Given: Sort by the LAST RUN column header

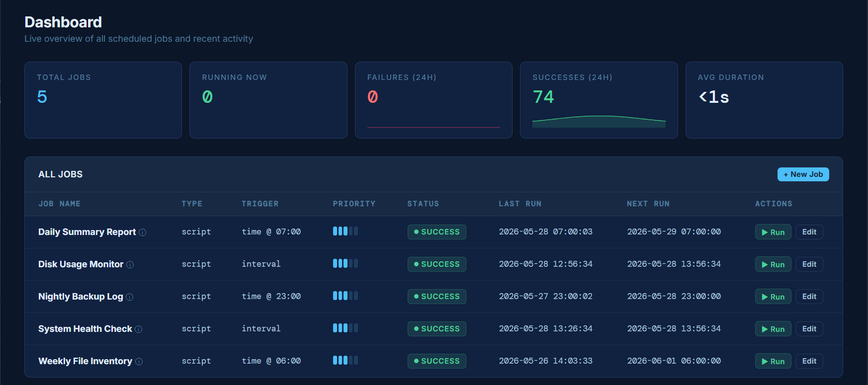Looking at the screenshot, I should pos(520,204).
